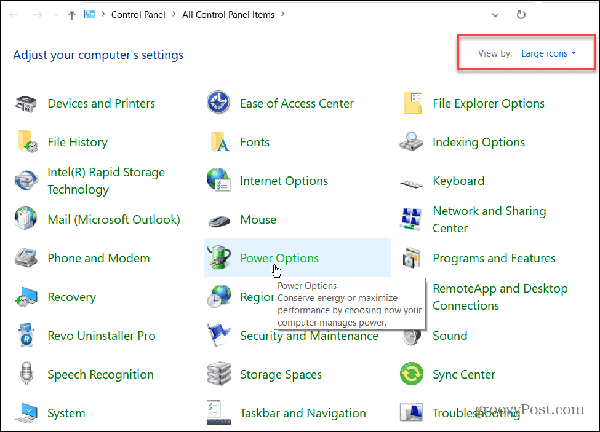
Task: Click the Mail (Microsoft Outlook) icon
Action: point(26,218)
